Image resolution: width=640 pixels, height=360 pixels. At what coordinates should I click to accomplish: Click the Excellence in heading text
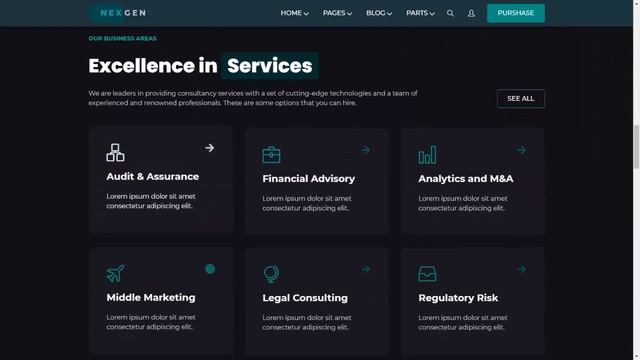click(x=153, y=66)
